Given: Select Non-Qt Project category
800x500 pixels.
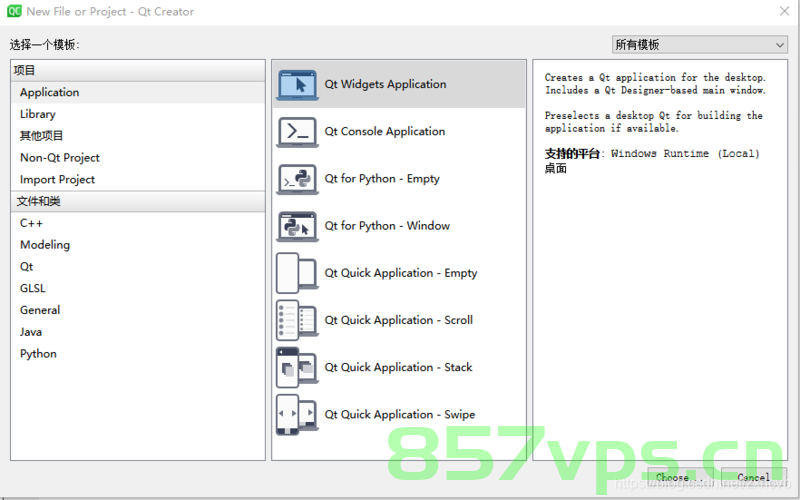Looking at the screenshot, I should [138, 158].
